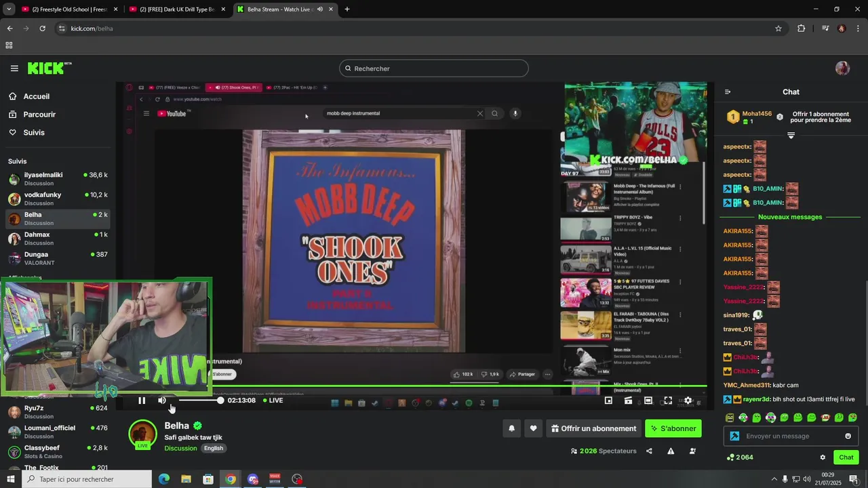Click the Envoyer un message field
This screenshot has height=488, width=868.
pos(791,436)
